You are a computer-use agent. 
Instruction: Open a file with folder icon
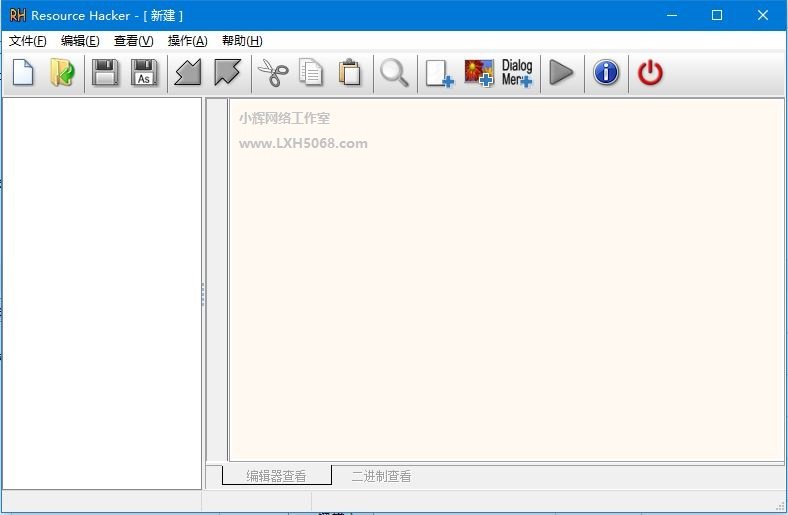62,73
